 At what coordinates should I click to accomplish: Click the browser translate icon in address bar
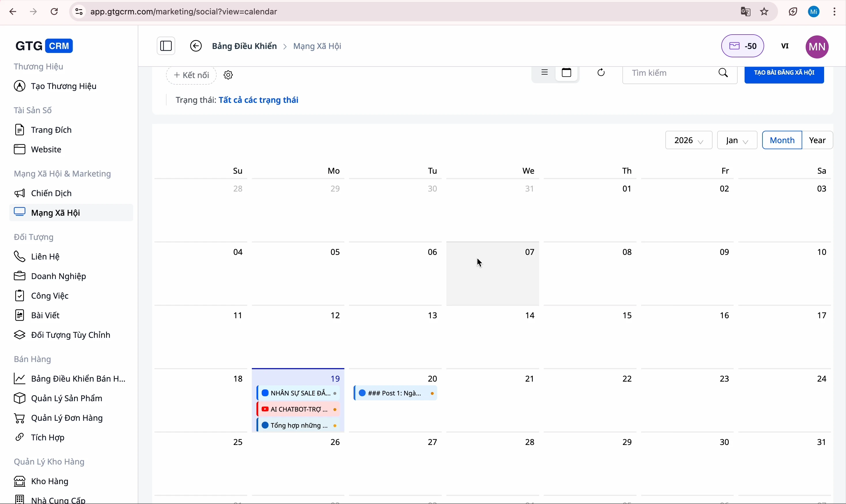(x=745, y=11)
